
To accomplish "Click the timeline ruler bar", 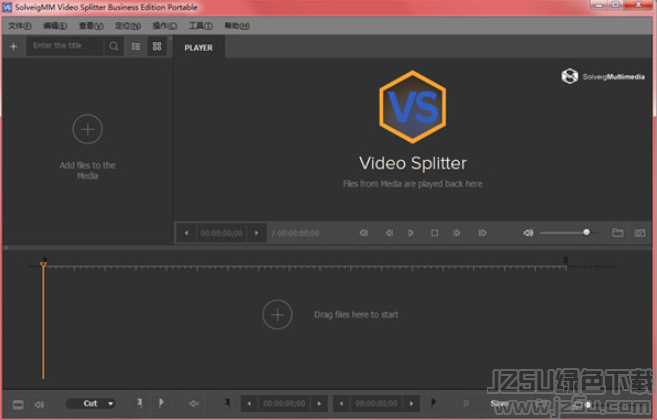I will tap(305, 267).
